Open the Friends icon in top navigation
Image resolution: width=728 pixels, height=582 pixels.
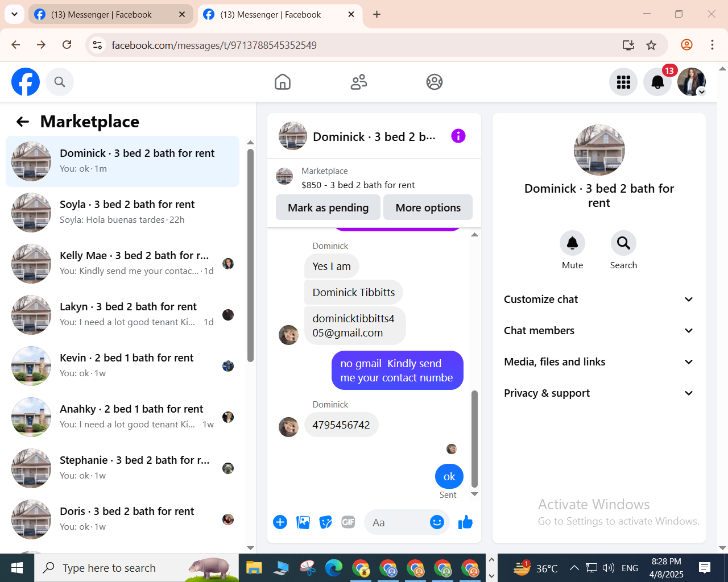[359, 82]
